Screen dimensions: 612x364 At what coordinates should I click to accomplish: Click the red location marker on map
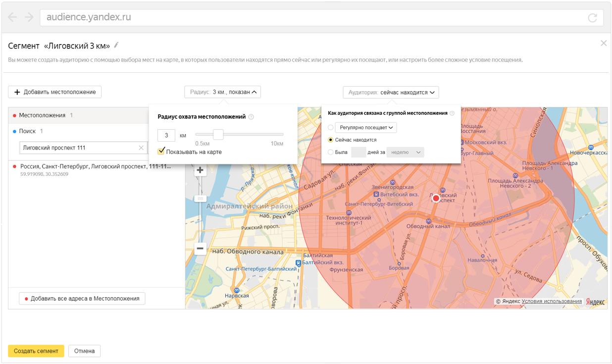tap(436, 198)
